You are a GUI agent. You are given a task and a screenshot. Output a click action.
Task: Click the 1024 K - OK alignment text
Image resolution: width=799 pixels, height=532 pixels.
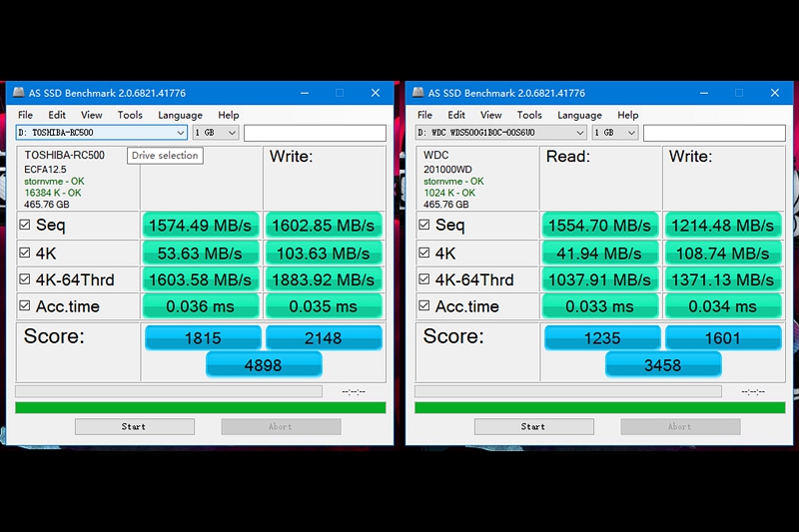coord(448,193)
